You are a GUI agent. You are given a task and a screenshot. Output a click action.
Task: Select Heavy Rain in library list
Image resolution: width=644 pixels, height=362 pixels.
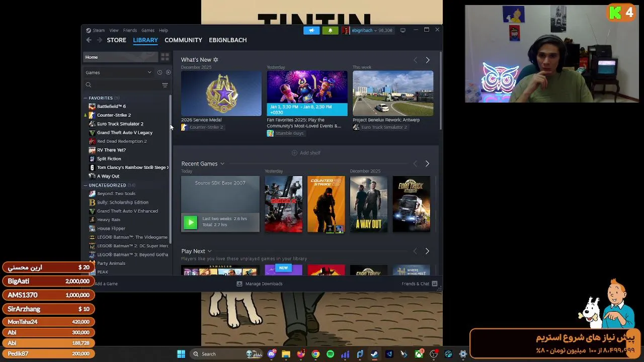pyautogui.click(x=108, y=220)
